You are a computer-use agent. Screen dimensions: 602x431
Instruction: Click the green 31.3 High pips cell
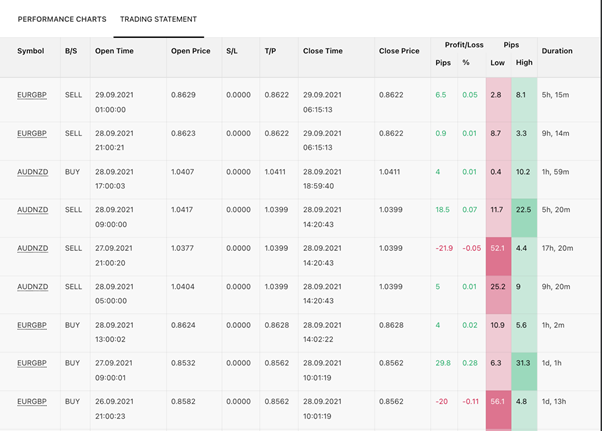tap(524, 363)
